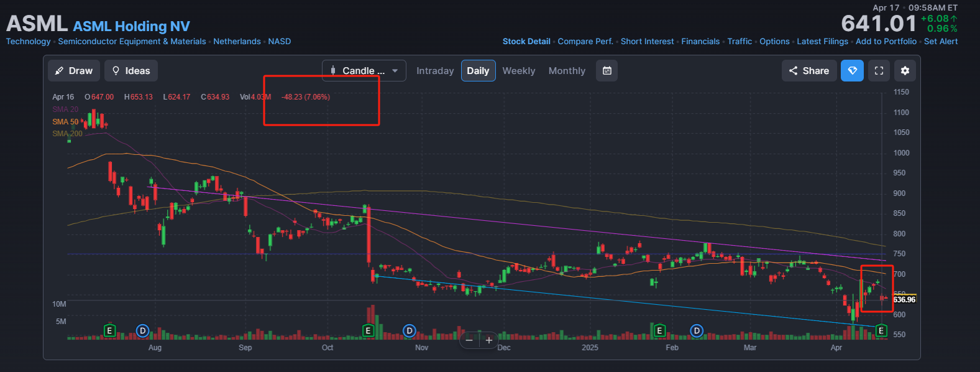Zoom in with the plus button
The image size is (980, 372).
489,340
